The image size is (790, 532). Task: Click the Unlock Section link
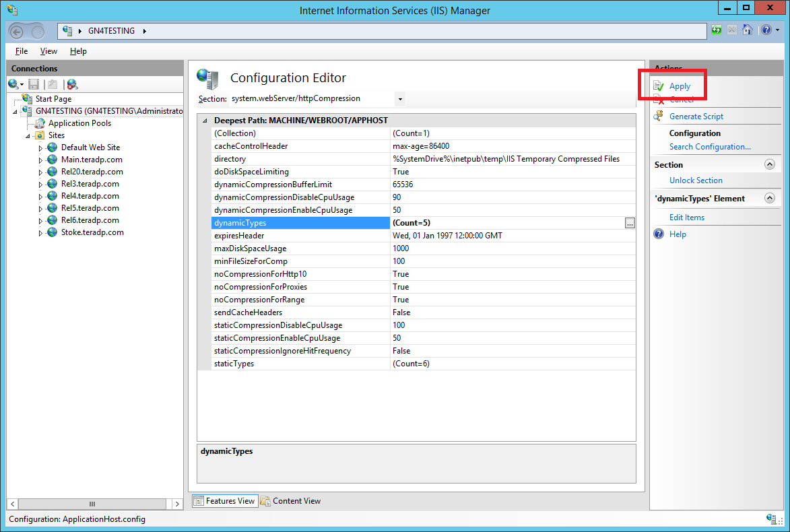tap(696, 180)
